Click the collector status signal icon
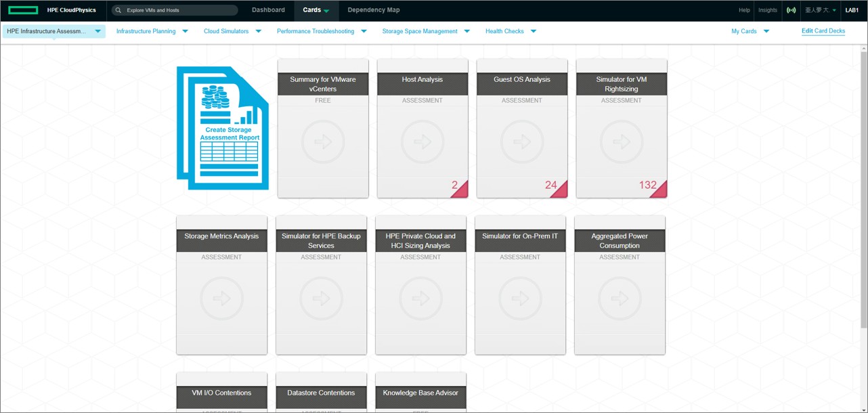This screenshot has width=868, height=413. (791, 10)
